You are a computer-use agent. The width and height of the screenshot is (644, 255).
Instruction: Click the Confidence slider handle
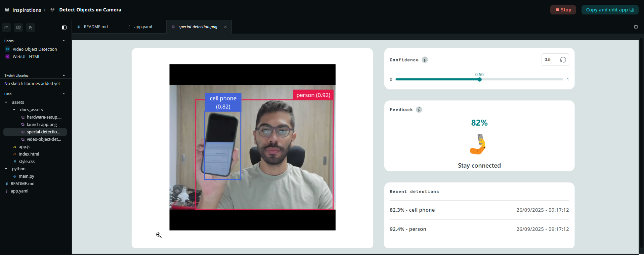pos(480,80)
